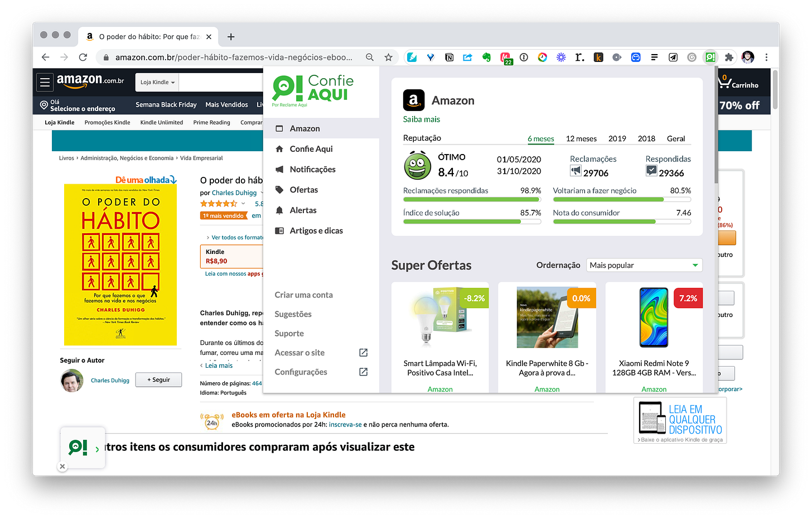Open 'Kindle Unlimited' subnav link
812x519 pixels.
(x=161, y=123)
